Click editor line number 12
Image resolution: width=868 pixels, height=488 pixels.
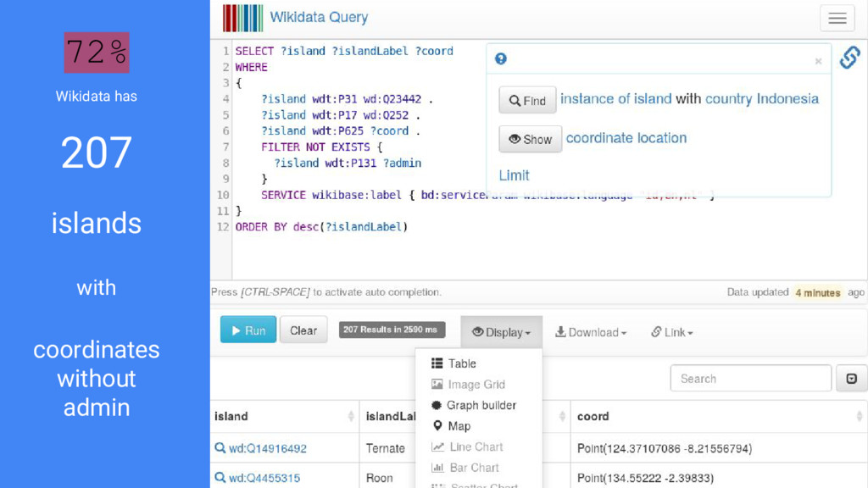[x=223, y=227]
